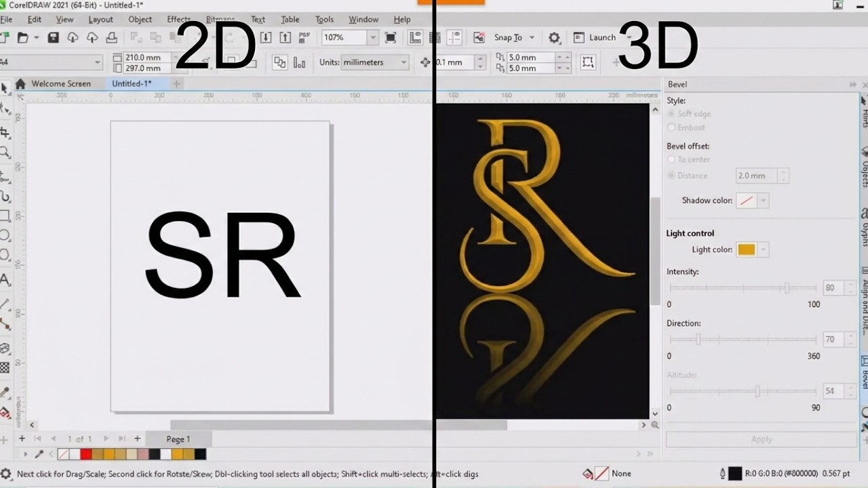The image size is (868, 488).
Task: Expand the Open folder dropdown arrow
Action: coord(37,37)
